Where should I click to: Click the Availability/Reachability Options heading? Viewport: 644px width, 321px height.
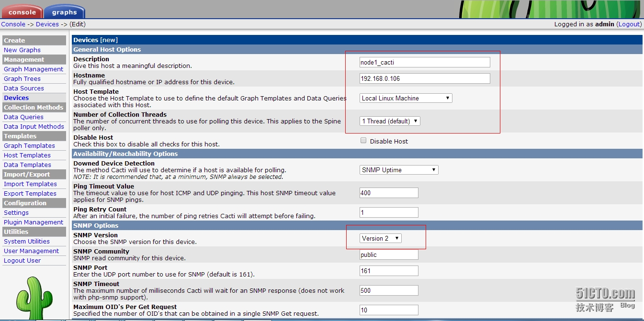pyautogui.click(x=125, y=154)
